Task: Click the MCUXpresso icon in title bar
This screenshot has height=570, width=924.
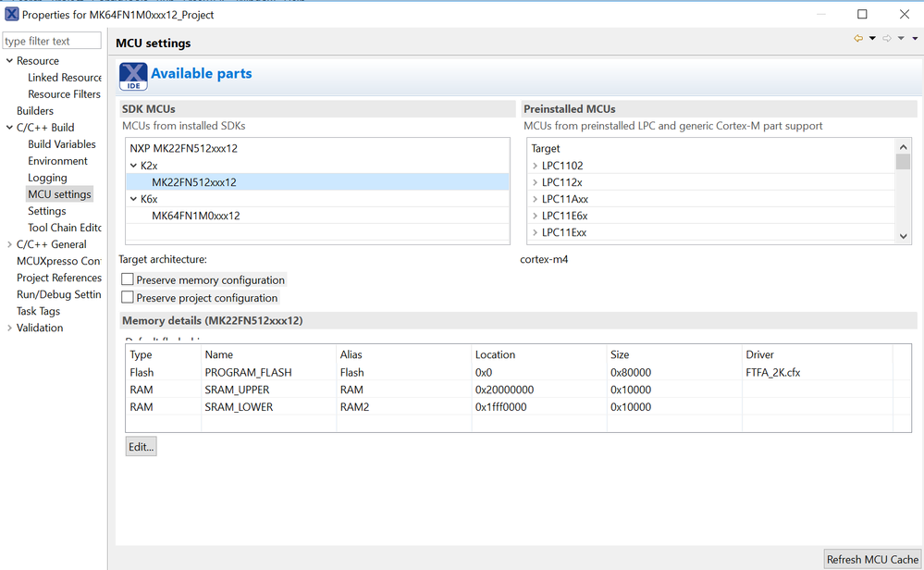Action: (x=11, y=15)
